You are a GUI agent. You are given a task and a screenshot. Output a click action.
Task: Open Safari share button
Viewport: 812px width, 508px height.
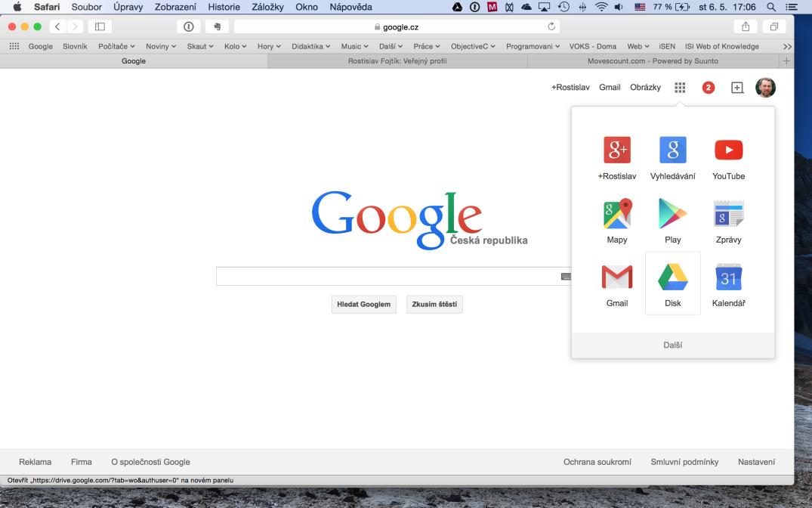746,26
